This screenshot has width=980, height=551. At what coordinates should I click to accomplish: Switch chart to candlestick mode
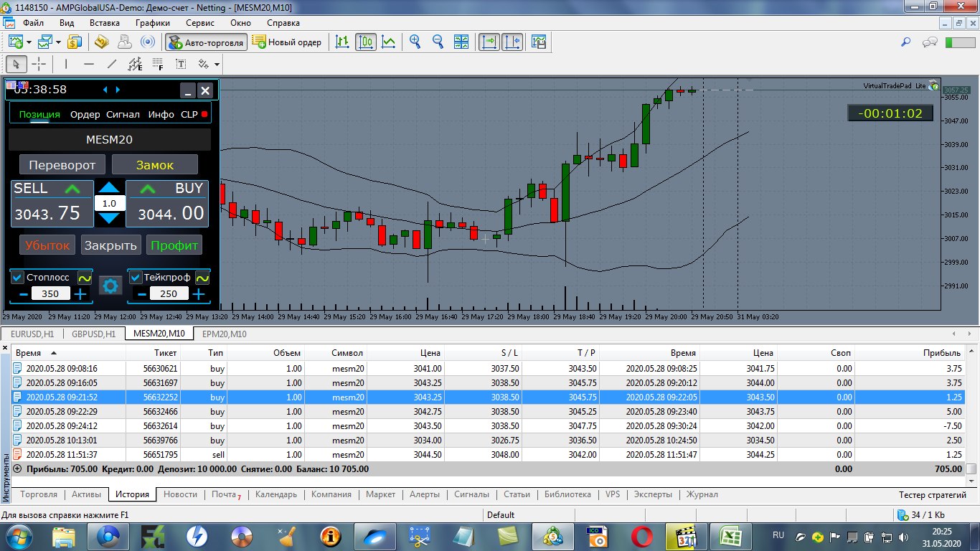pos(366,42)
